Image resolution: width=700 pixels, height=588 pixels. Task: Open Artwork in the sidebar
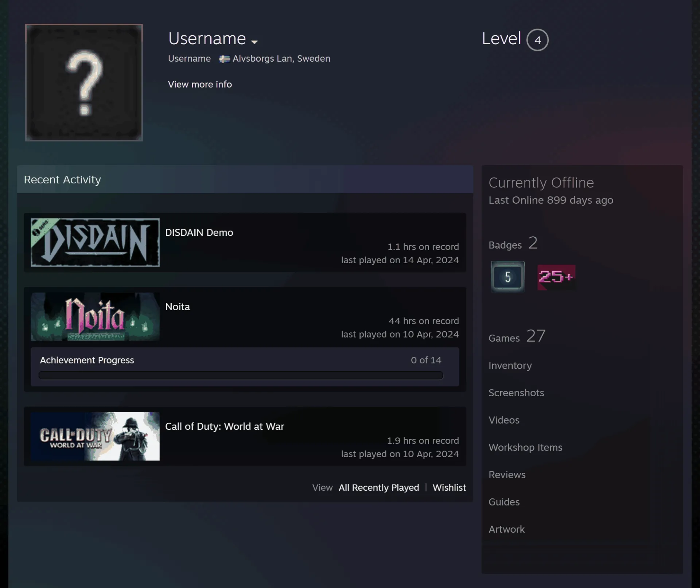click(x=506, y=529)
